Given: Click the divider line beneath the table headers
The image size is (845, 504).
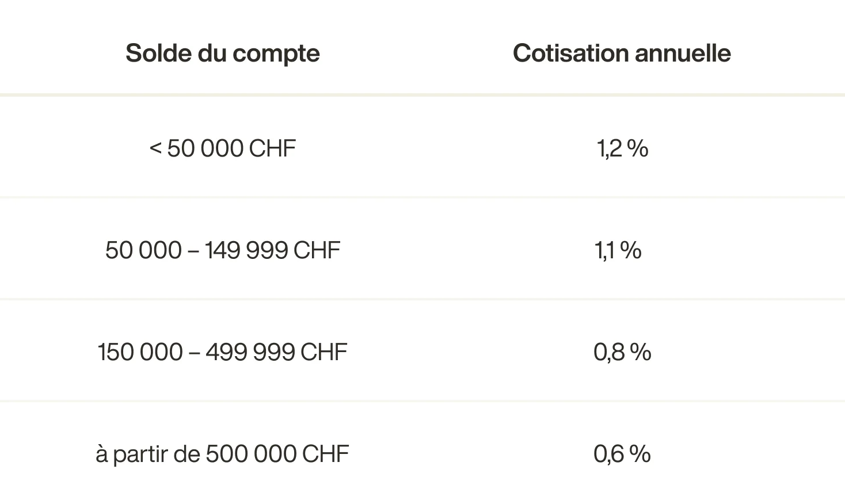Looking at the screenshot, I should pos(422,94).
